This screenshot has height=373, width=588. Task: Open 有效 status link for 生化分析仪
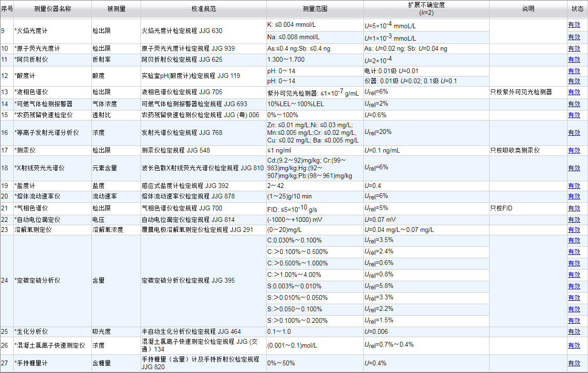tap(574, 331)
